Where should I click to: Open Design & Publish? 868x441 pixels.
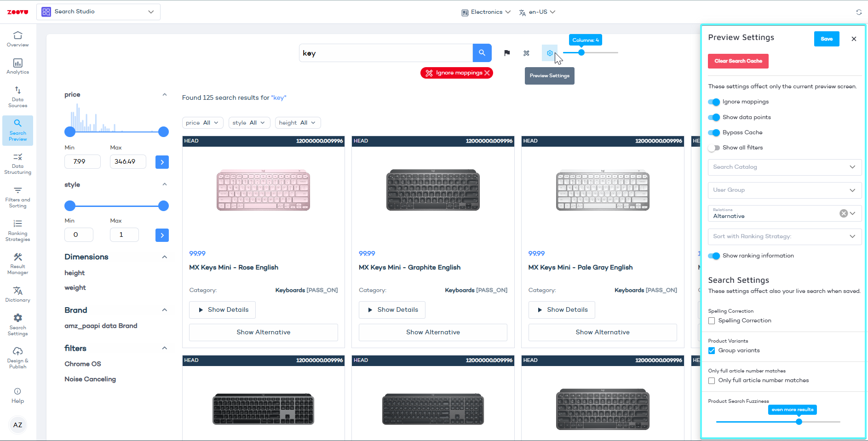pos(17,356)
